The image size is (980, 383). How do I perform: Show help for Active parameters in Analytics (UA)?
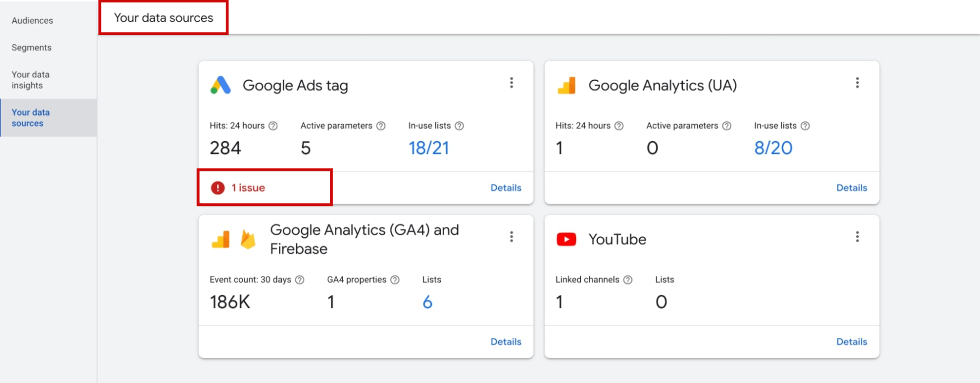[x=726, y=126]
